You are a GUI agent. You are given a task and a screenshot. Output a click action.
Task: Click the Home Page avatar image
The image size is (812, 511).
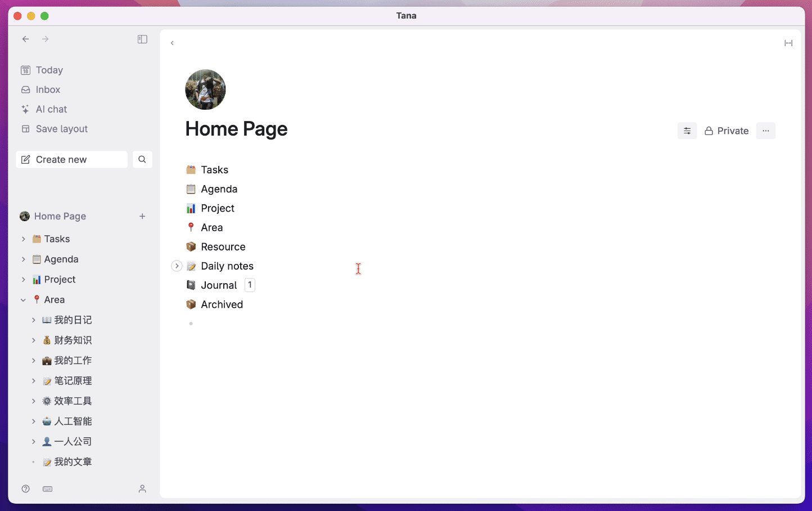coord(205,89)
